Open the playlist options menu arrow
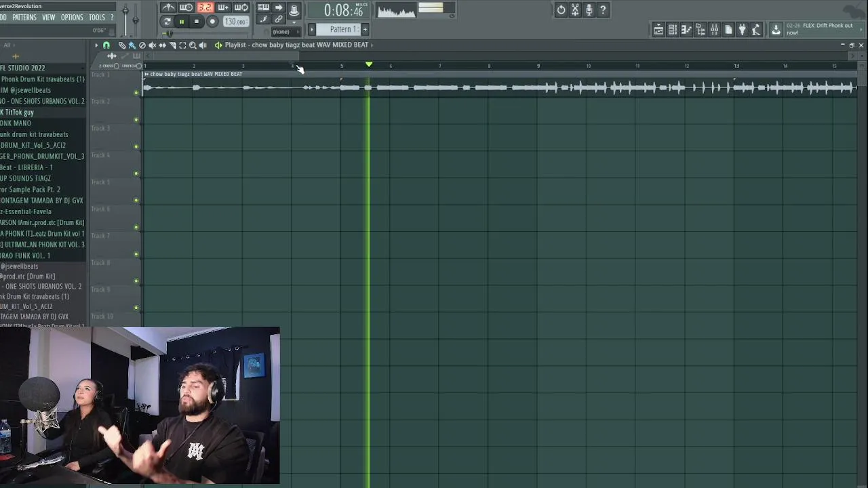Image resolution: width=868 pixels, height=488 pixels. (96, 45)
